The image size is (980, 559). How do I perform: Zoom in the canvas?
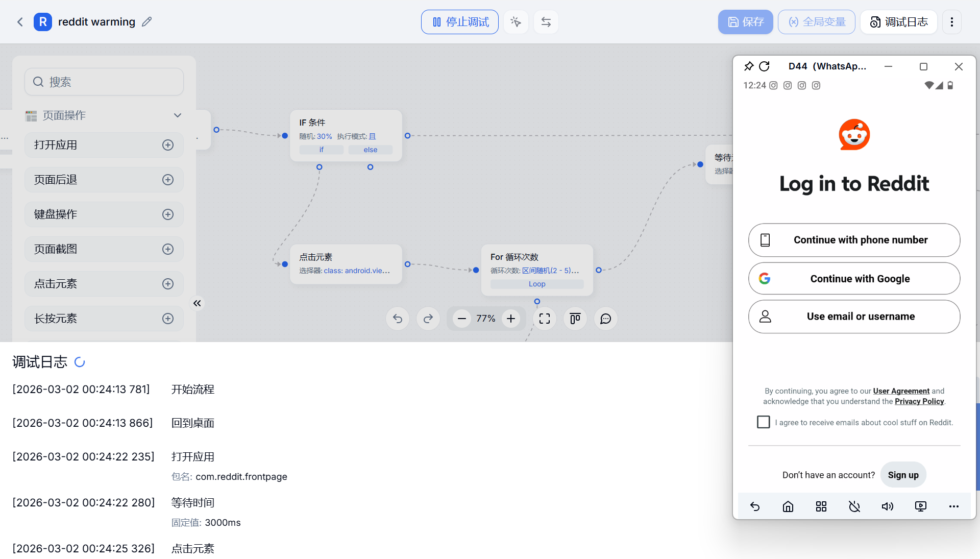coord(511,319)
